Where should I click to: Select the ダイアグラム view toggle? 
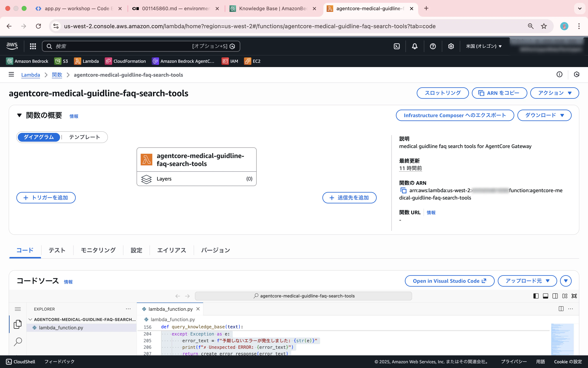coord(39,137)
